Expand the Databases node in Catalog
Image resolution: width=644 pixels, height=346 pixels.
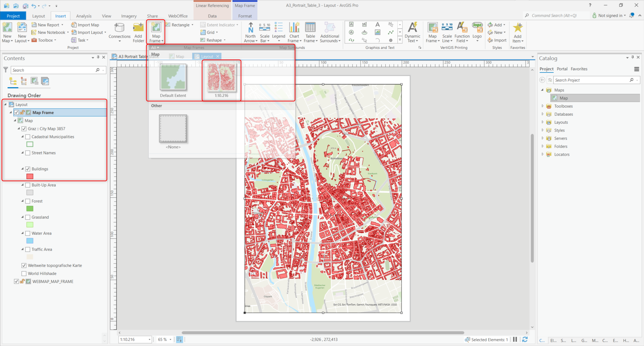pyautogui.click(x=543, y=114)
